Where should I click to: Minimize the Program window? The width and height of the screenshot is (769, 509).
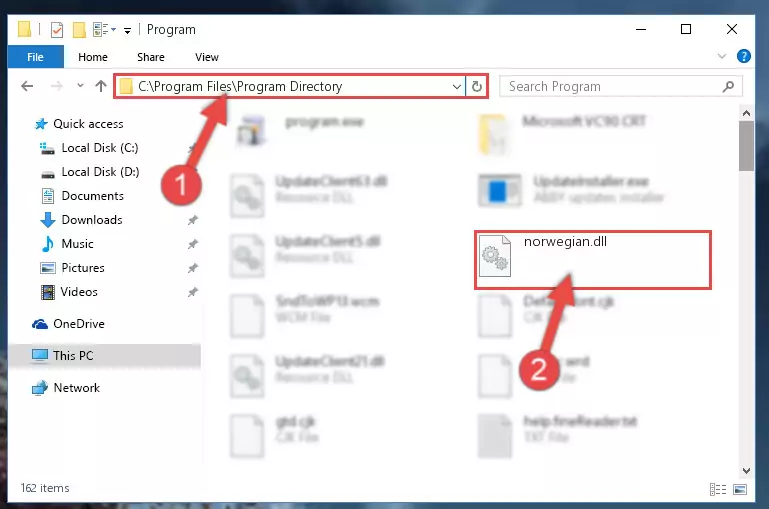tap(641, 29)
